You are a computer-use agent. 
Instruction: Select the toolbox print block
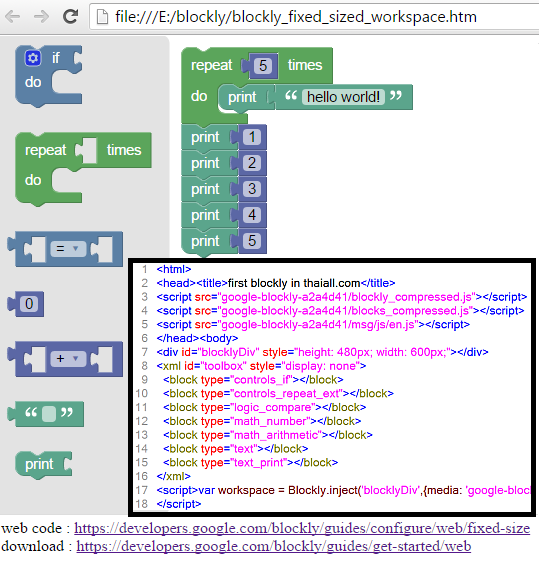(x=43, y=465)
